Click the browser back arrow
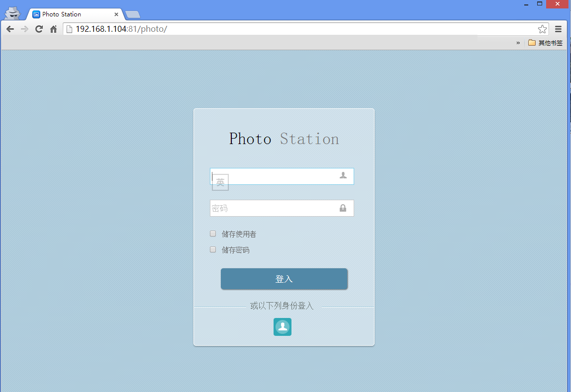The image size is (571, 392). [x=10, y=29]
